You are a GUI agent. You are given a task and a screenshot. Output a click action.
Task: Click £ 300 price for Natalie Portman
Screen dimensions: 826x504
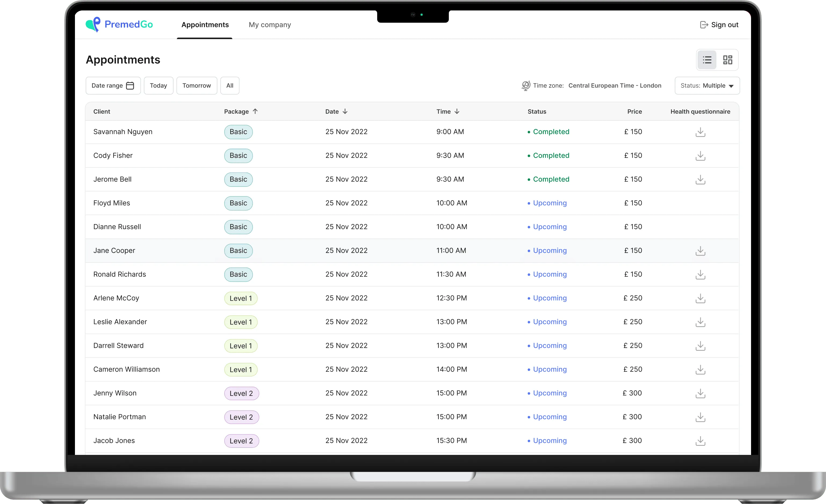tap(632, 417)
